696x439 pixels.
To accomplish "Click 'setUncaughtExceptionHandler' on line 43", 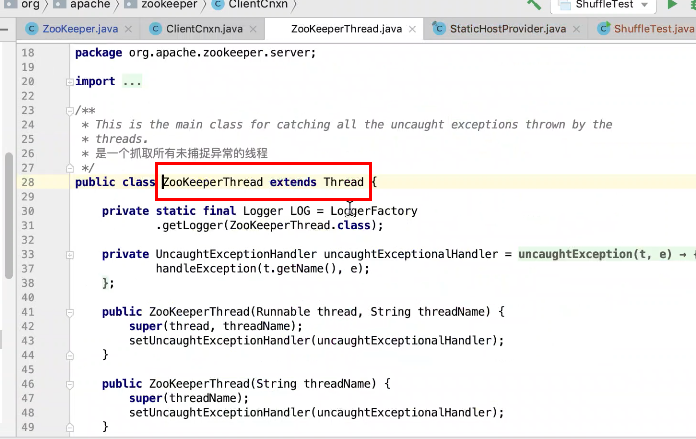I will pos(220,341).
